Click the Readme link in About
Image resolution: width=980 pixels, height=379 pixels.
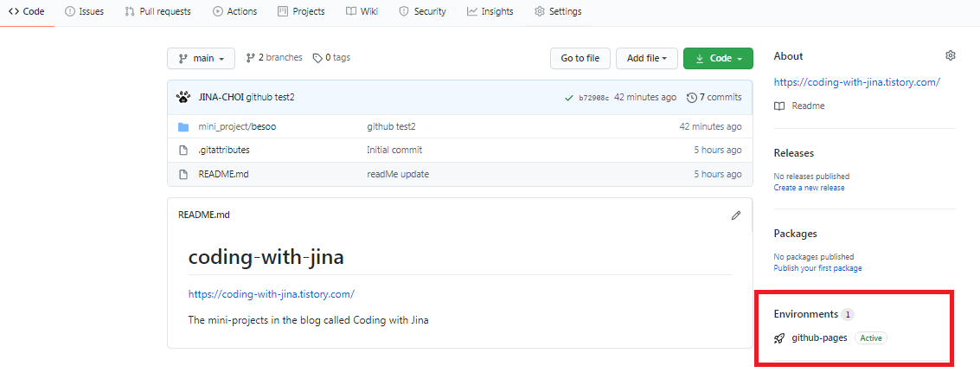click(808, 106)
